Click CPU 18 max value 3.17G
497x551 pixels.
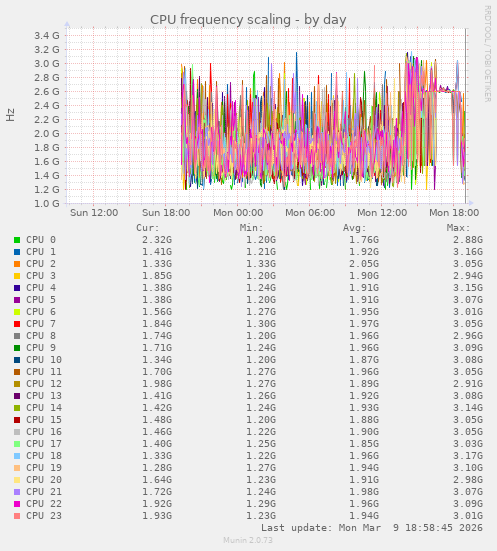468,456
